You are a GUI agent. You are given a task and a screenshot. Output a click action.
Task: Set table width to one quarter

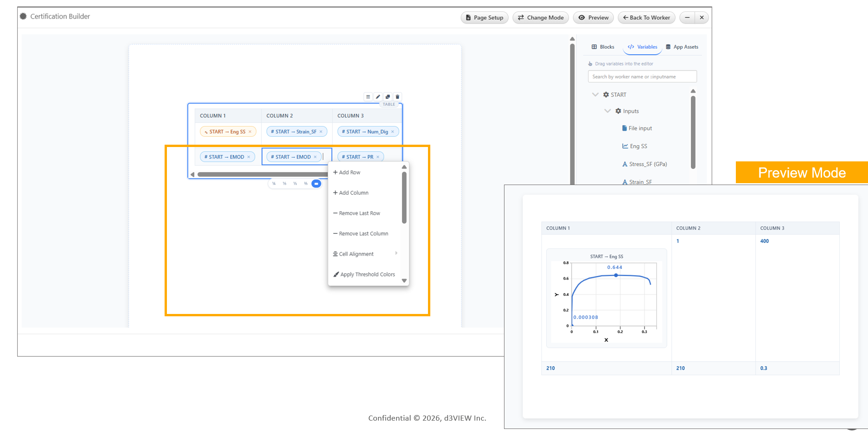point(274,184)
